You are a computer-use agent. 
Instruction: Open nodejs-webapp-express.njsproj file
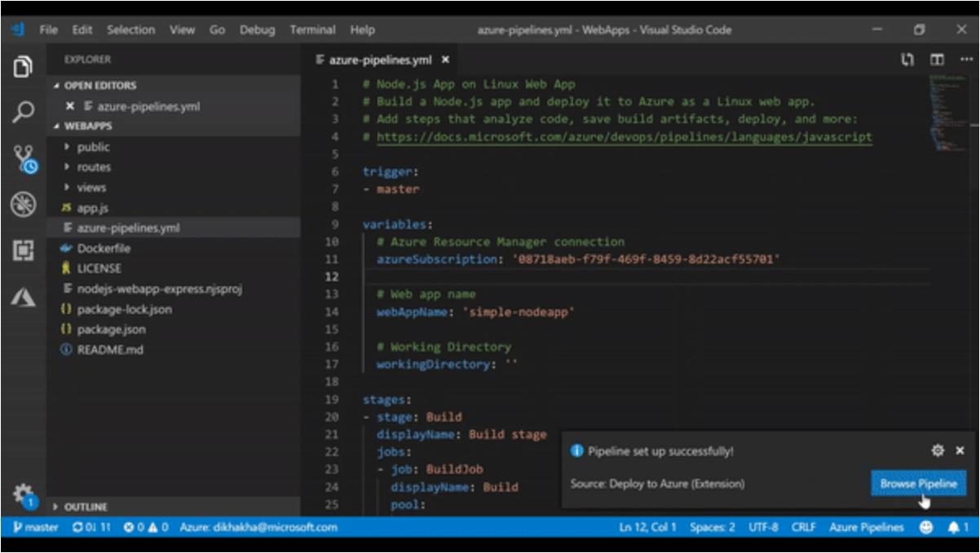click(x=159, y=289)
